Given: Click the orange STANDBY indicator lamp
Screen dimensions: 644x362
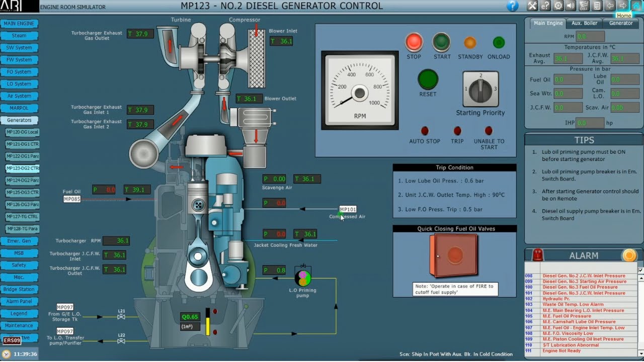Looking at the screenshot, I should [x=470, y=43].
